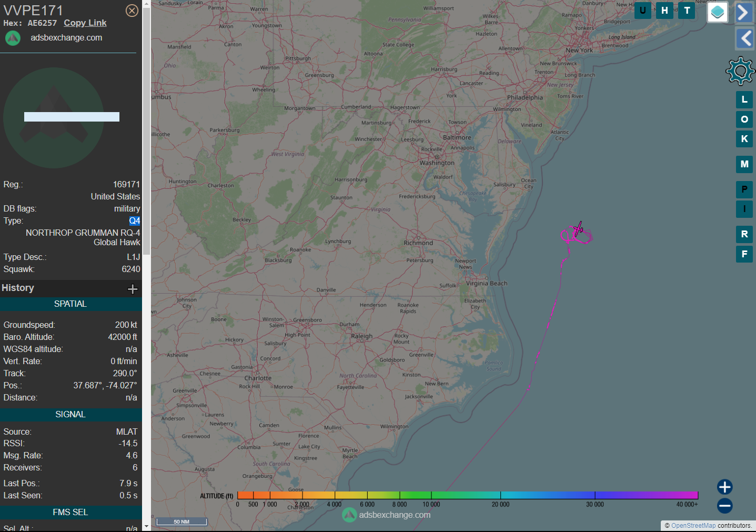Toggle the H map button

tap(665, 11)
